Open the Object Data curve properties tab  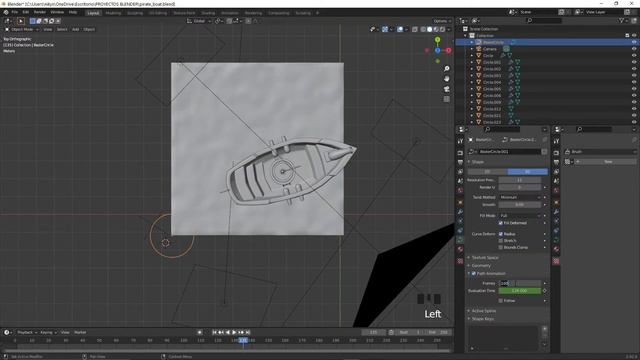(460, 240)
